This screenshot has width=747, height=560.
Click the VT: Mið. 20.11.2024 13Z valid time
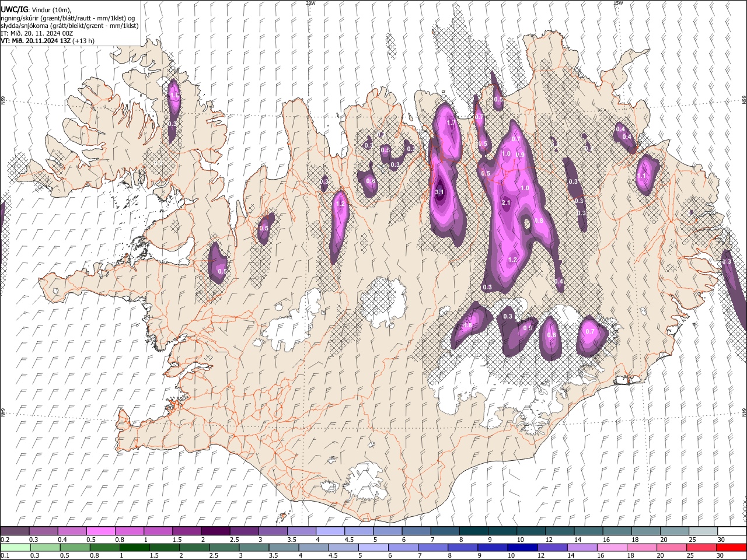pos(36,41)
